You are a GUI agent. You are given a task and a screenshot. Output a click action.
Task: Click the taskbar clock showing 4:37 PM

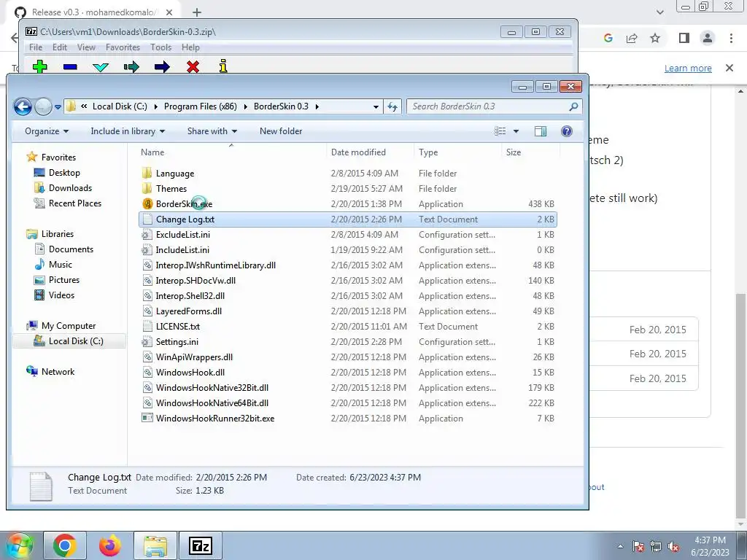[710, 546]
